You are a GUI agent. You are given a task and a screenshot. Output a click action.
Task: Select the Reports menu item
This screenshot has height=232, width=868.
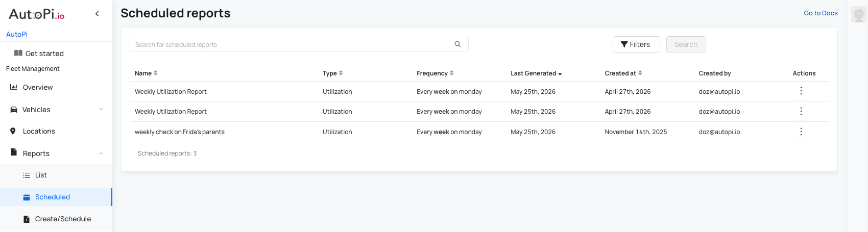click(x=36, y=153)
